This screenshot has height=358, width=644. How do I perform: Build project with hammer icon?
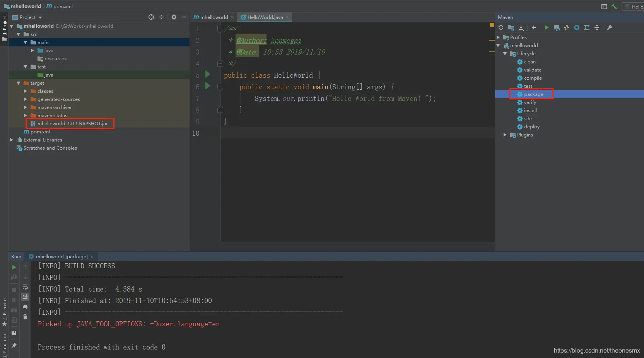[614, 7]
